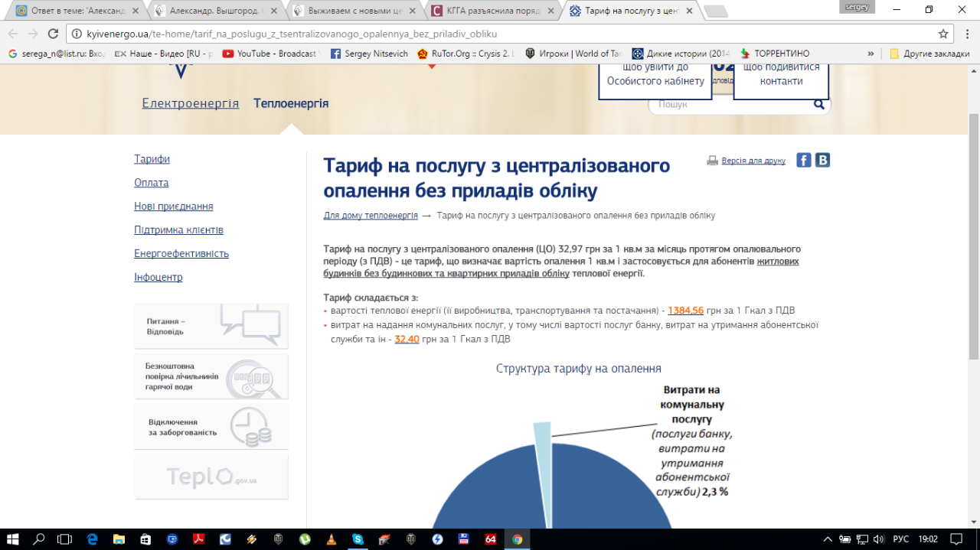This screenshot has height=550, width=980.
Task: Open Windows search from the taskbar
Action: pyautogui.click(x=39, y=539)
